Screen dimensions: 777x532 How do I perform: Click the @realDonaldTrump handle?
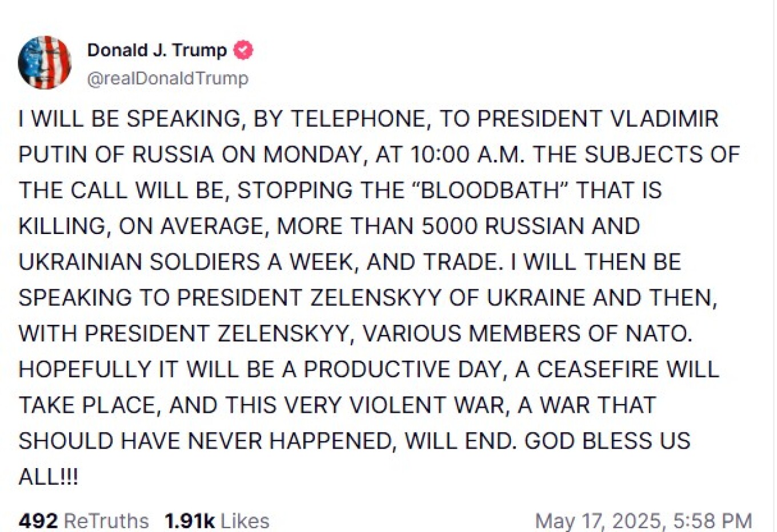167,78
